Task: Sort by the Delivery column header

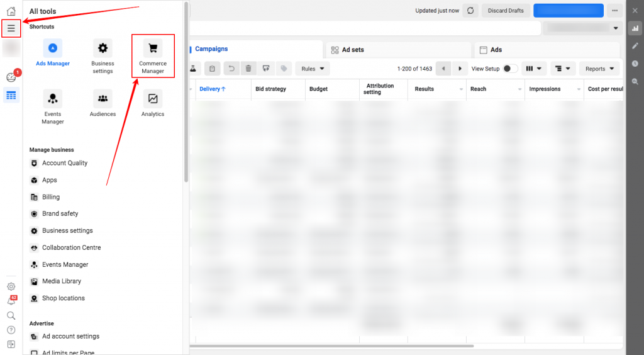Action: pos(212,89)
